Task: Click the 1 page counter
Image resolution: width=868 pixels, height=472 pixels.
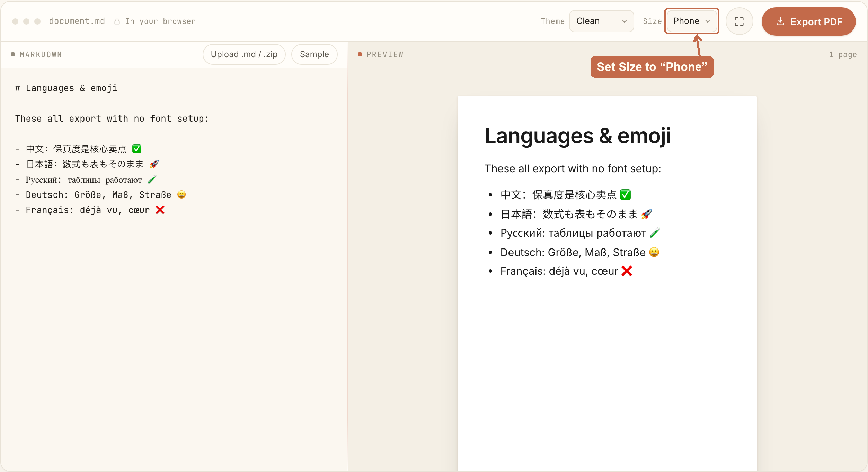Action: 843,54
